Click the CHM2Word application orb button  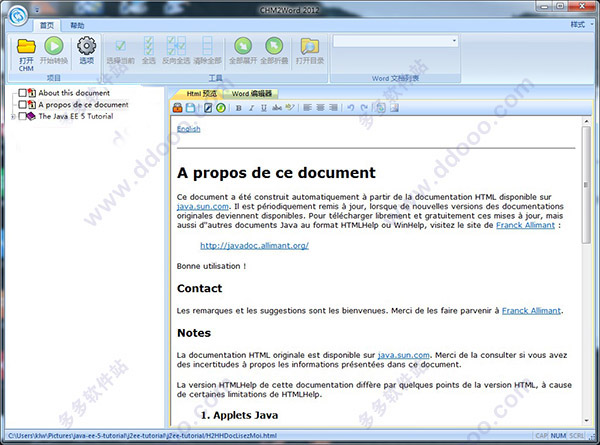[x=18, y=16]
